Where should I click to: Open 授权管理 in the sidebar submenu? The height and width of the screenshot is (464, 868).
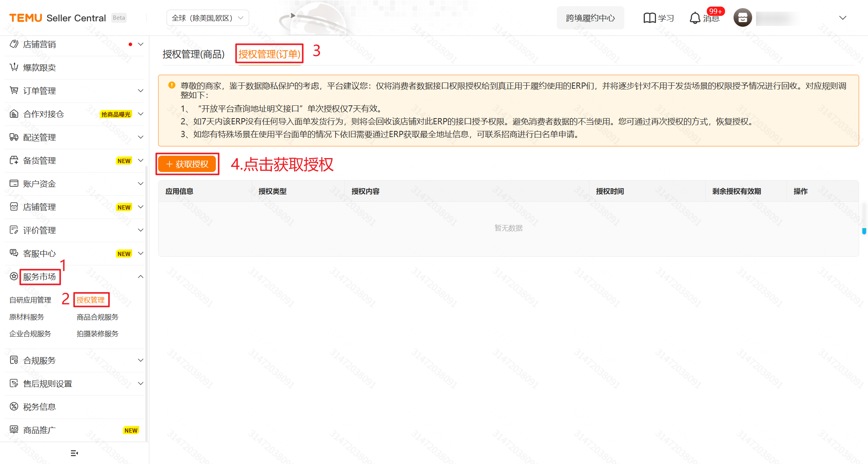click(x=91, y=300)
